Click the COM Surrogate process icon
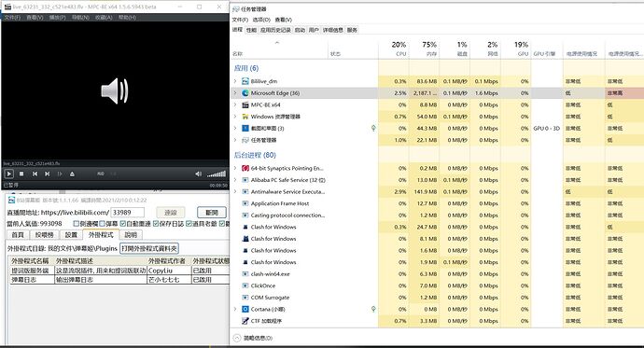Screen dimensions: 644x348 pyautogui.click(x=245, y=298)
